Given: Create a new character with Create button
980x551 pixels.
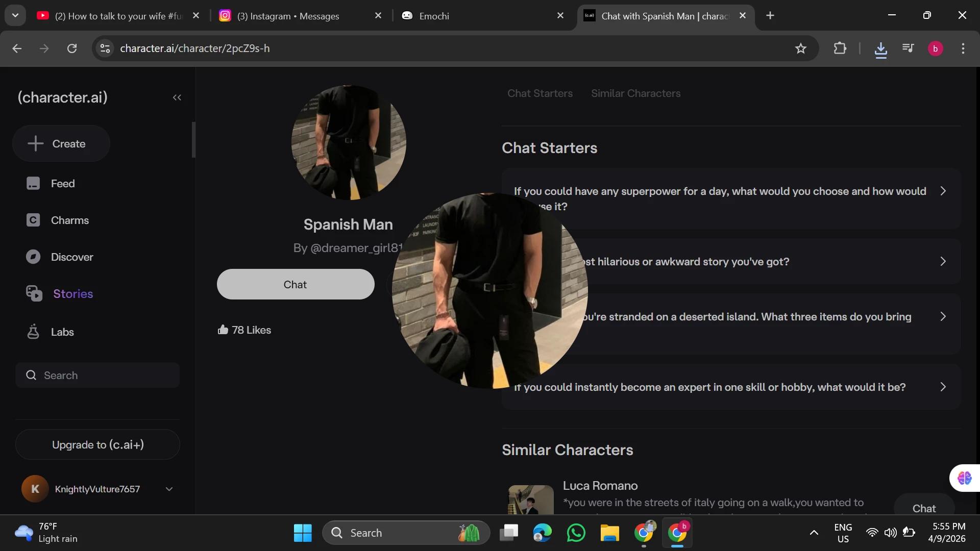Looking at the screenshot, I should [61, 144].
